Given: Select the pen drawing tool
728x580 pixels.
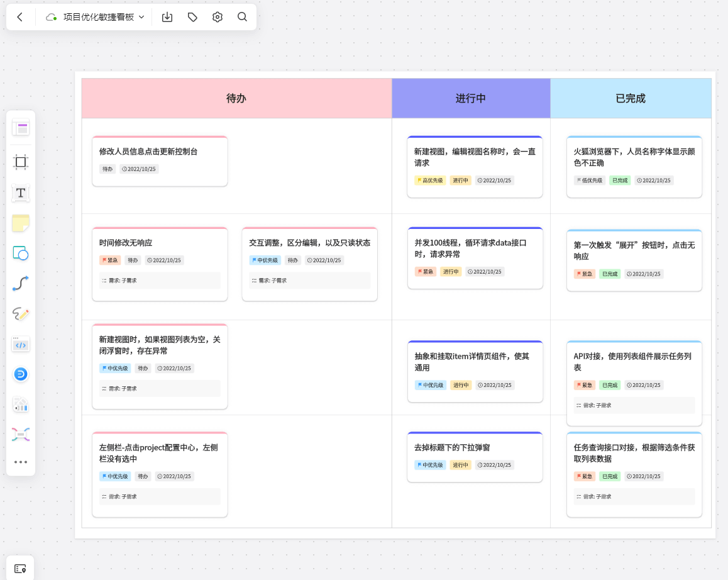Looking at the screenshot, I should click(x=21, y=314).
